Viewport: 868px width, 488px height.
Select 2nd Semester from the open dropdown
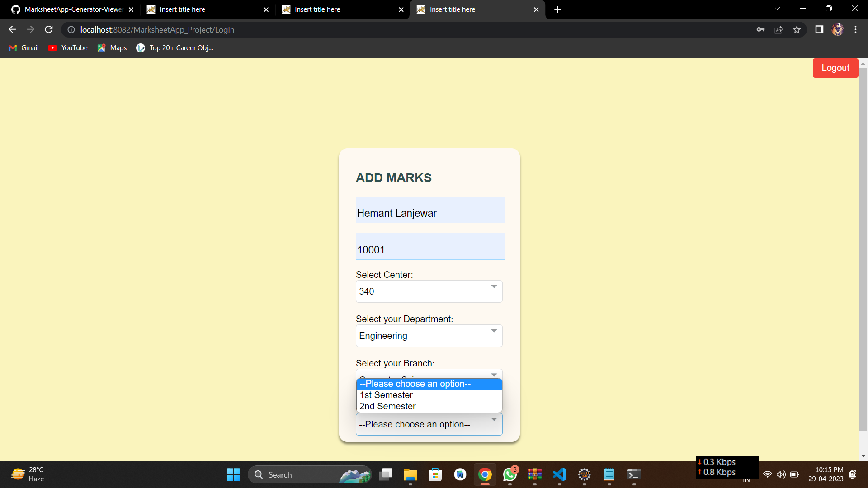[387, 406]
